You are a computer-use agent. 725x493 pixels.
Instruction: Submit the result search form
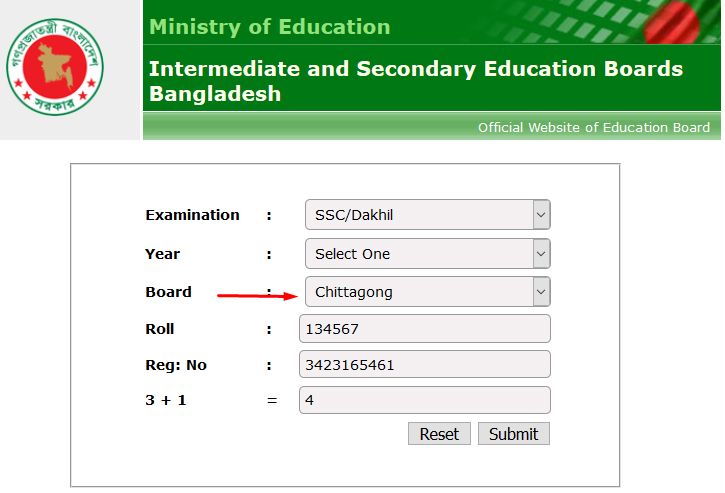pyautogui.click(x=514, y=434)
